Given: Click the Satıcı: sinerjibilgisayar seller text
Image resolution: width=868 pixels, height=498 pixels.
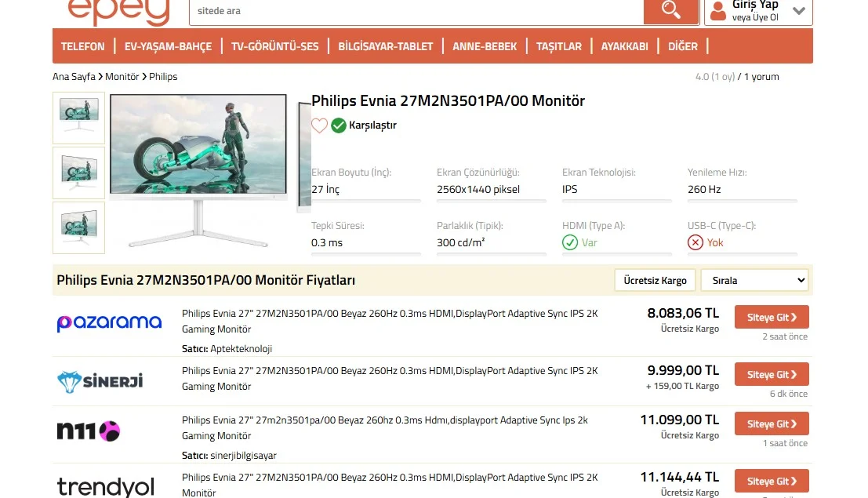Looking at the screenshot, I should [x=229, y=456].
